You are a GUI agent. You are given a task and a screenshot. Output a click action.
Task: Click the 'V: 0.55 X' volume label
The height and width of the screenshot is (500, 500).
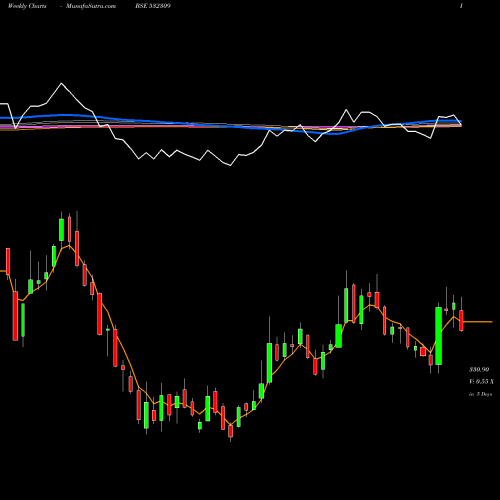coord(482,382)
